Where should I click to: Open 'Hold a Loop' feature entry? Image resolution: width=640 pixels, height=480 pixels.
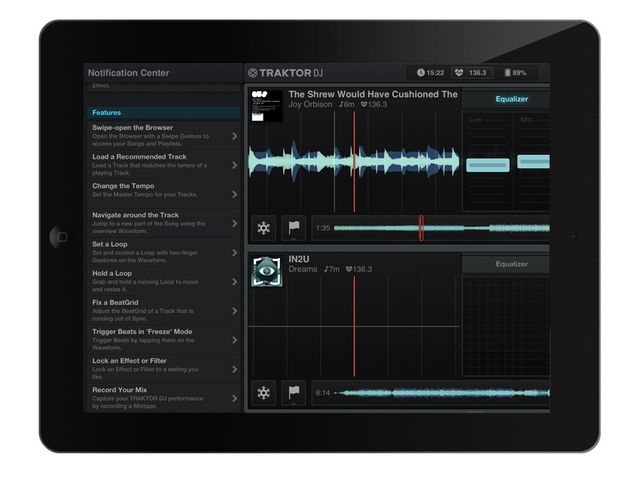[x=164, y=282]
